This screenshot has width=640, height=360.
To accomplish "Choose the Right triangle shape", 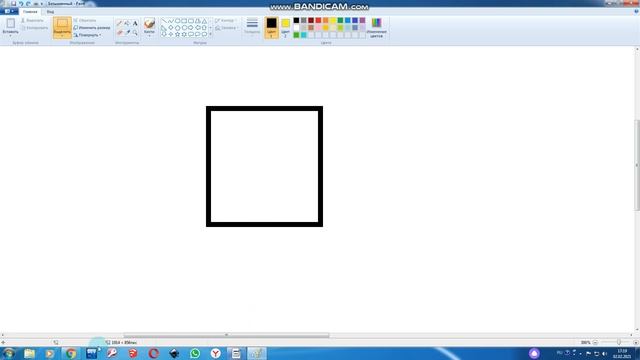I will (164, 28).
